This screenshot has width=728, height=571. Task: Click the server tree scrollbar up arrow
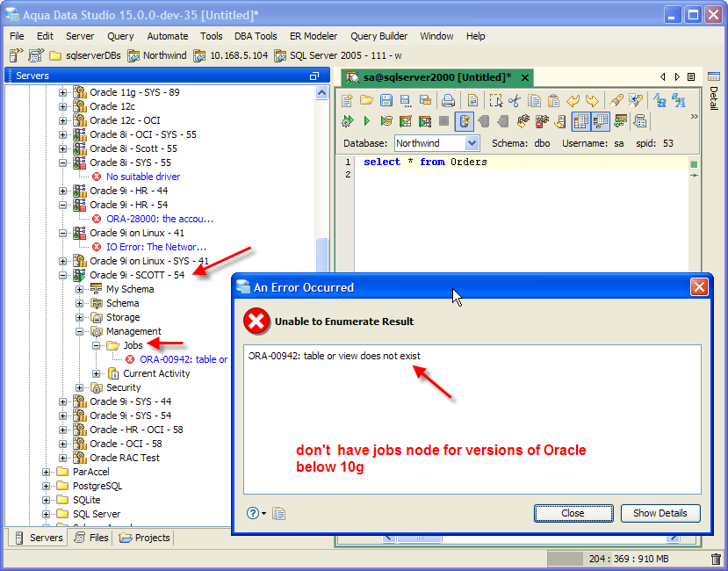(321, 92)
